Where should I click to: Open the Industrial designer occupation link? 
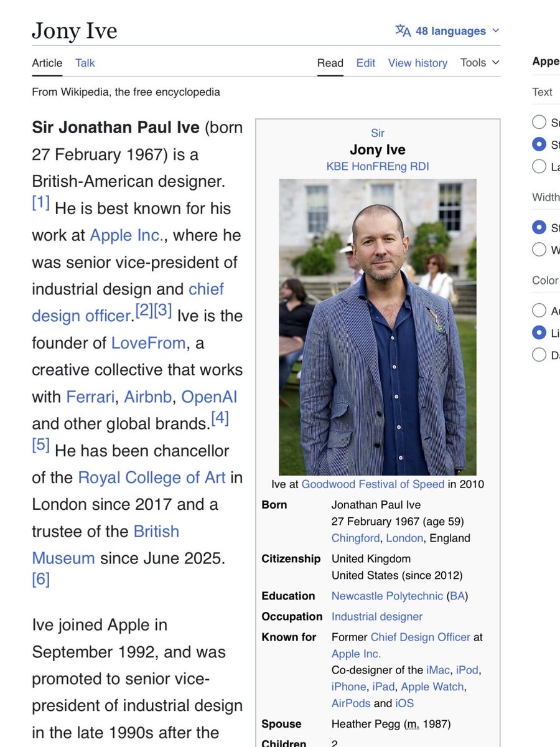coord(377,616)
